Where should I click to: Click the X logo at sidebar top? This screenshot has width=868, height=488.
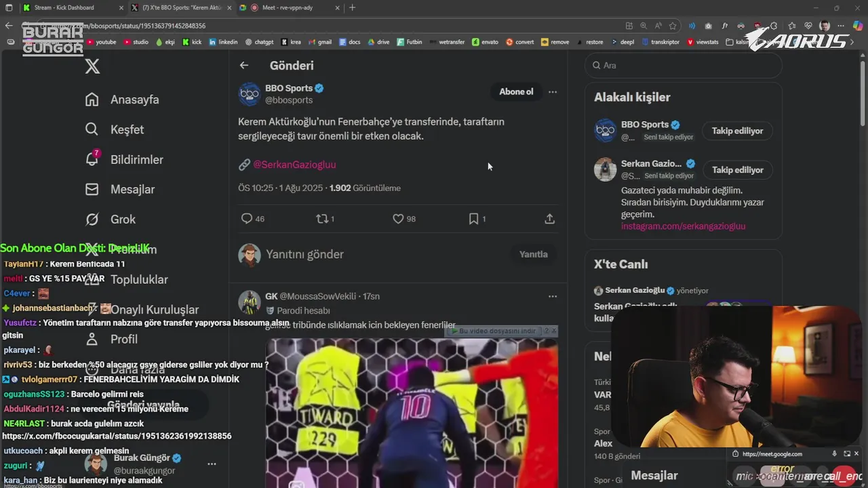point(92,66)
